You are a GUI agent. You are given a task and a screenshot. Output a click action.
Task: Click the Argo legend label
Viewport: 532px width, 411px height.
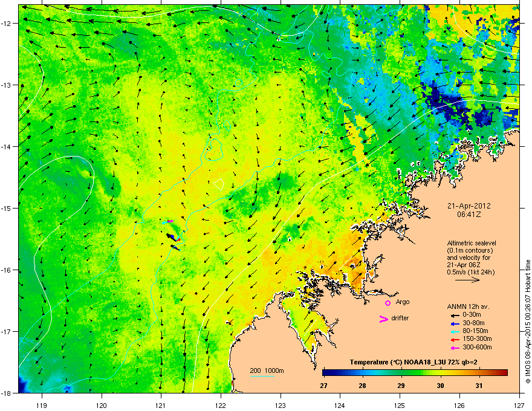[403, 302]
